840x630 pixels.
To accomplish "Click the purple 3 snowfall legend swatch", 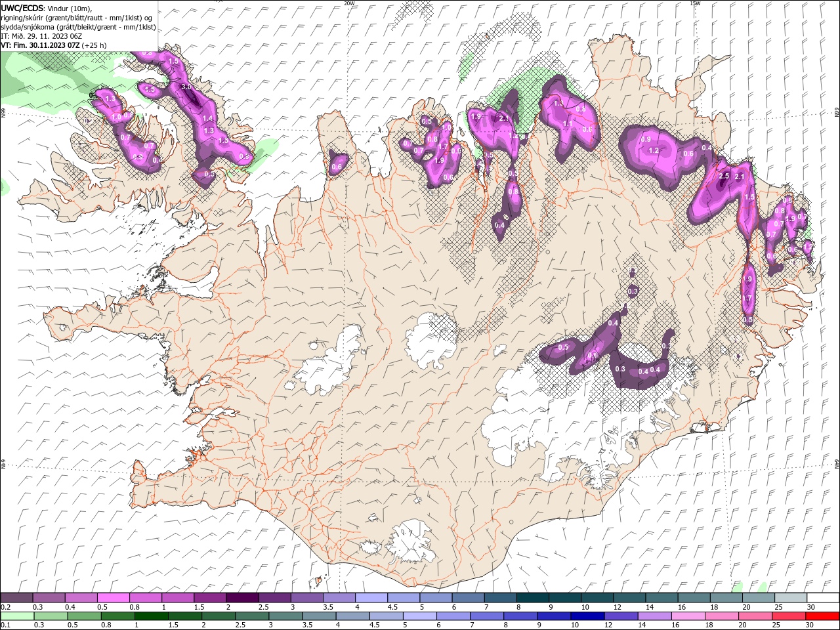I will coord(306,598).
